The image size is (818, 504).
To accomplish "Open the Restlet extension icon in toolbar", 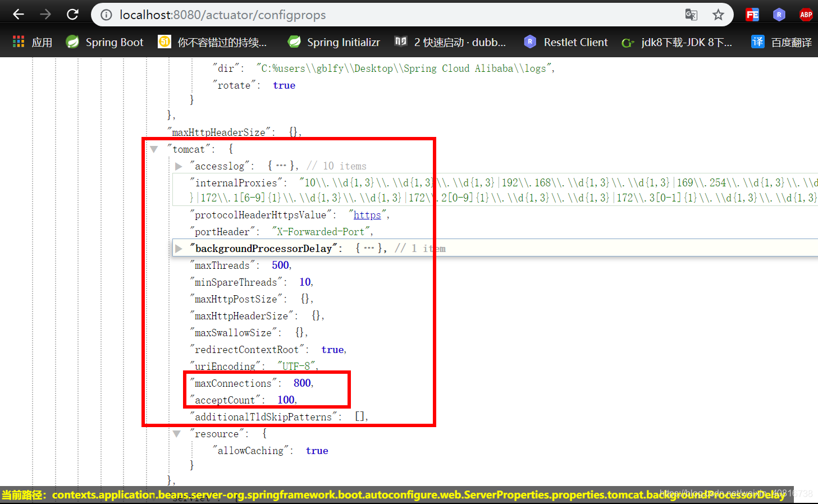I will [779, 15].
